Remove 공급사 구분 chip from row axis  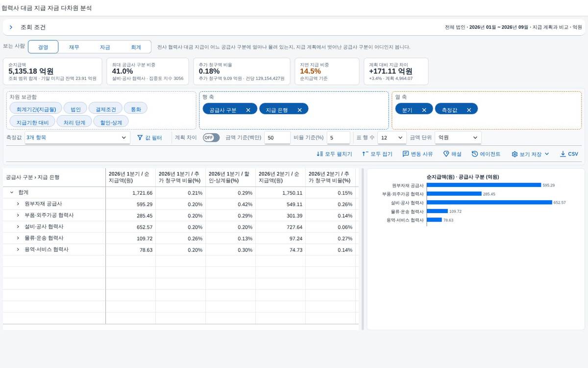tap(248, 110)
